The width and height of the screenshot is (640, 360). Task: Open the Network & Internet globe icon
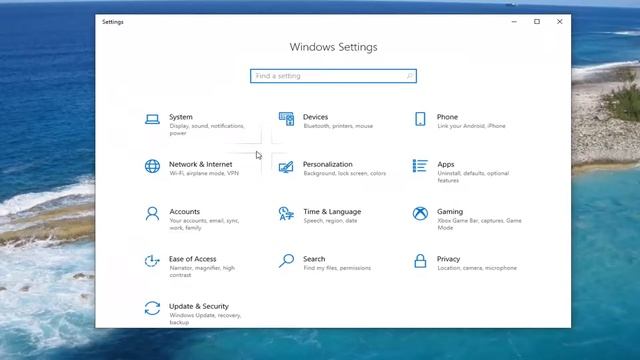(152, 166)
